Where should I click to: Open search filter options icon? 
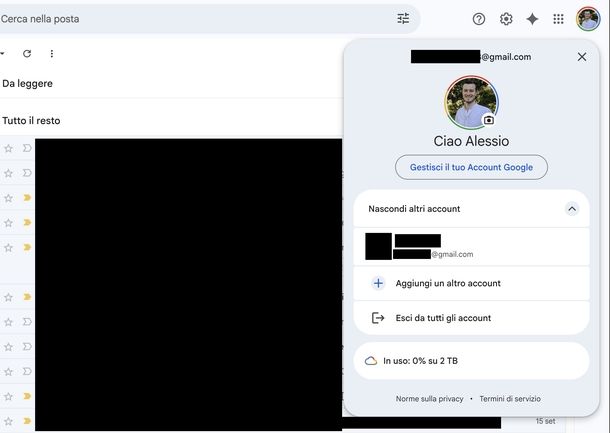[x=403, y=19]
